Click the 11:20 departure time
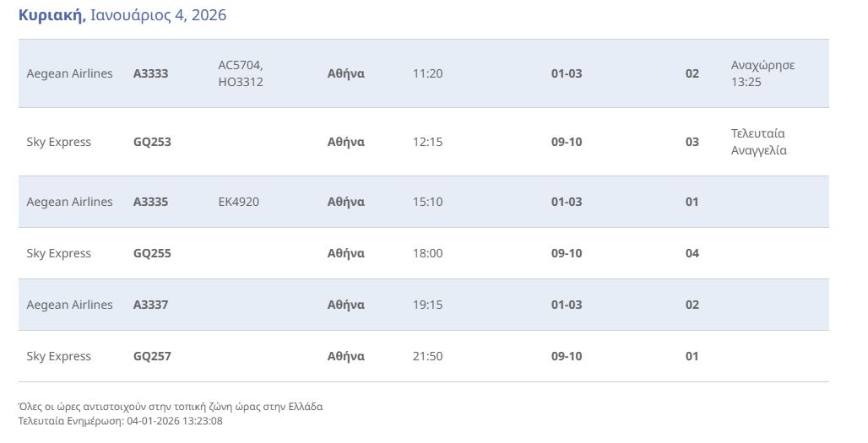This screenshot has width=868, height=443. click(x=427, y=73)
